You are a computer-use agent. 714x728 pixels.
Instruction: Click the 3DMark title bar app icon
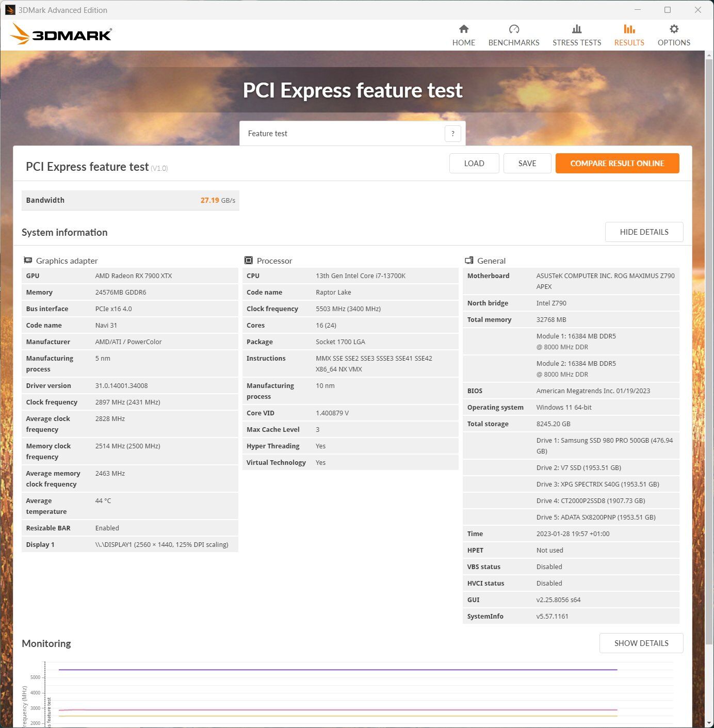point(10,10)
